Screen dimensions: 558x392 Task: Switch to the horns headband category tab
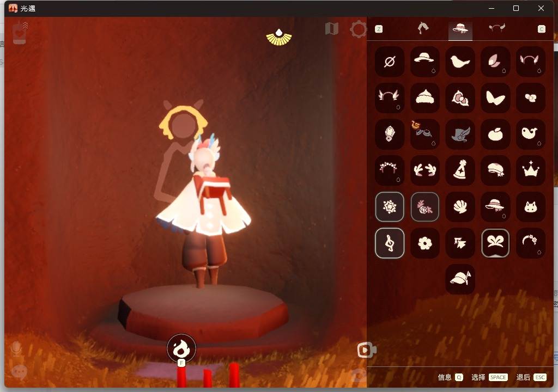pos(497,28)
